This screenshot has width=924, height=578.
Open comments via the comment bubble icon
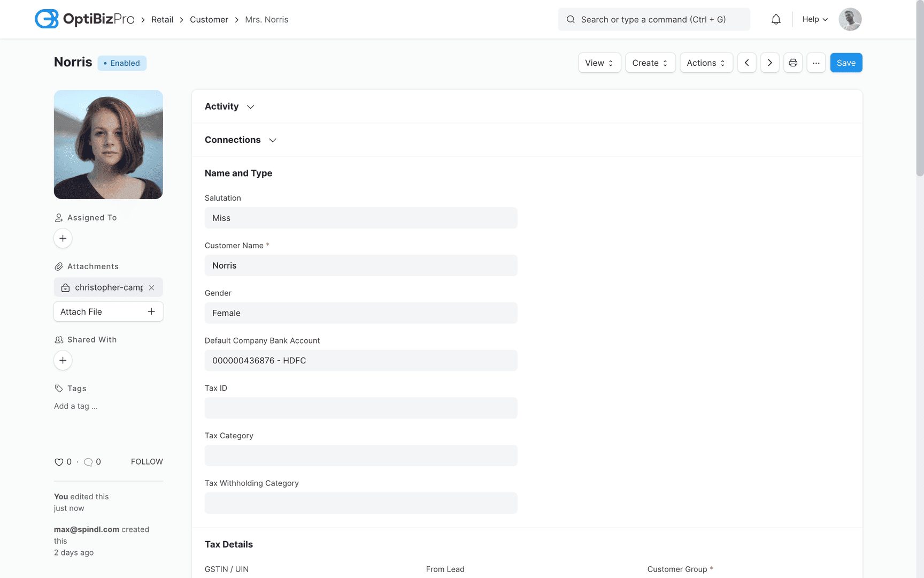click(x=88, y=462)
